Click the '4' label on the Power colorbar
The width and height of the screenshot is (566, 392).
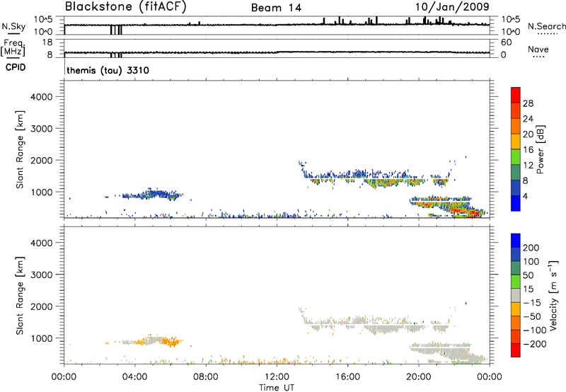point(526,196)
